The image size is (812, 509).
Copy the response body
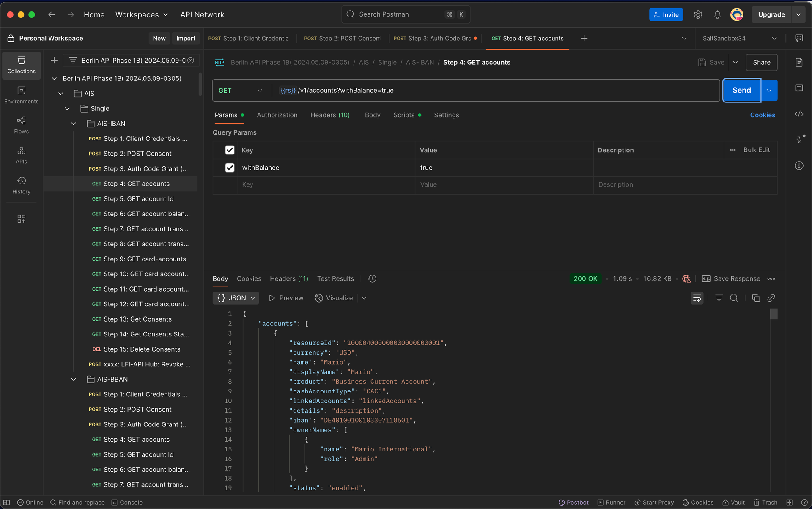(x=756, y=298)
